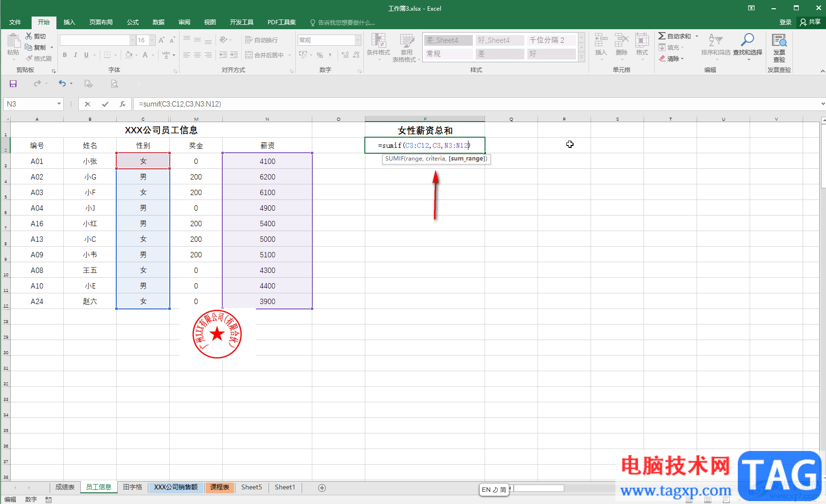Open the Copy (复制) dropdown arrow
The width and height of the screenshot is (826, 504).
pos(52,47)
